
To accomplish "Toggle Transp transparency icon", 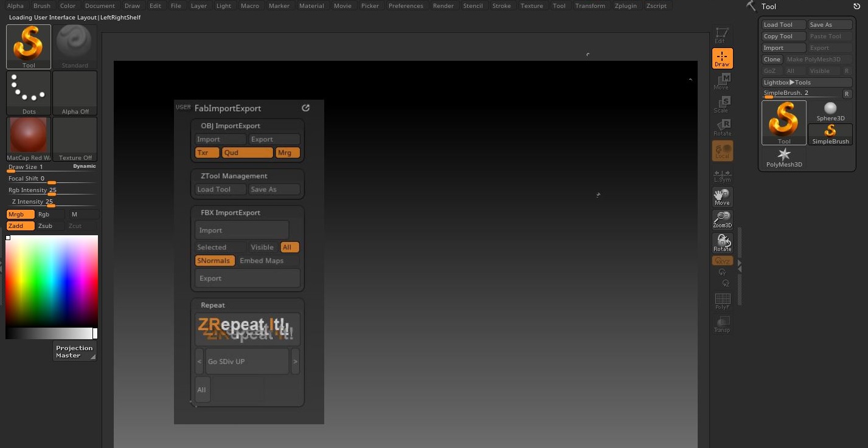I will (722, 325).
